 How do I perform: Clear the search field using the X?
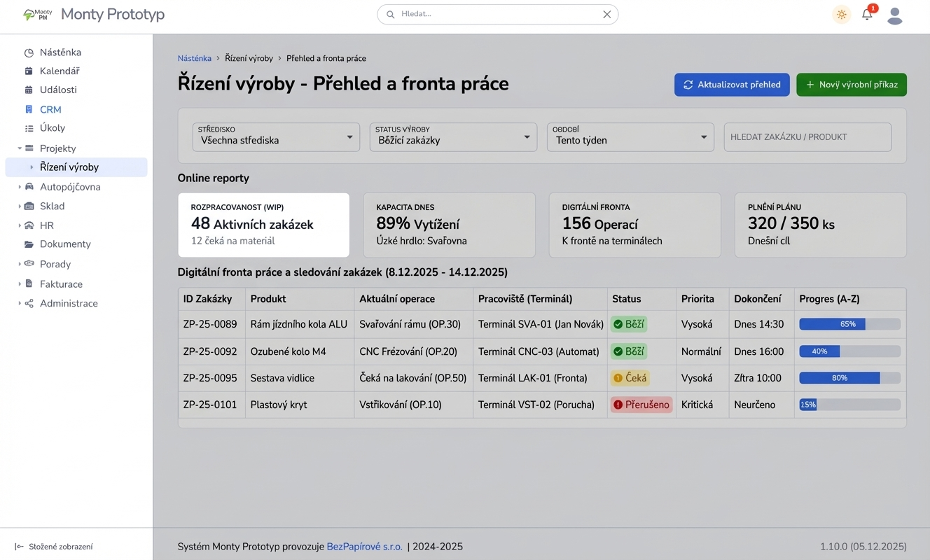point(606,14)
